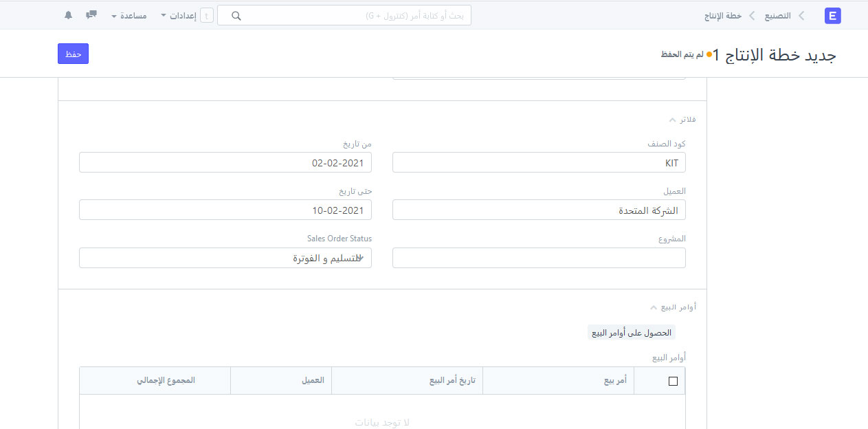
Task: Open the مساعدة menu
Action: (129, 16)
